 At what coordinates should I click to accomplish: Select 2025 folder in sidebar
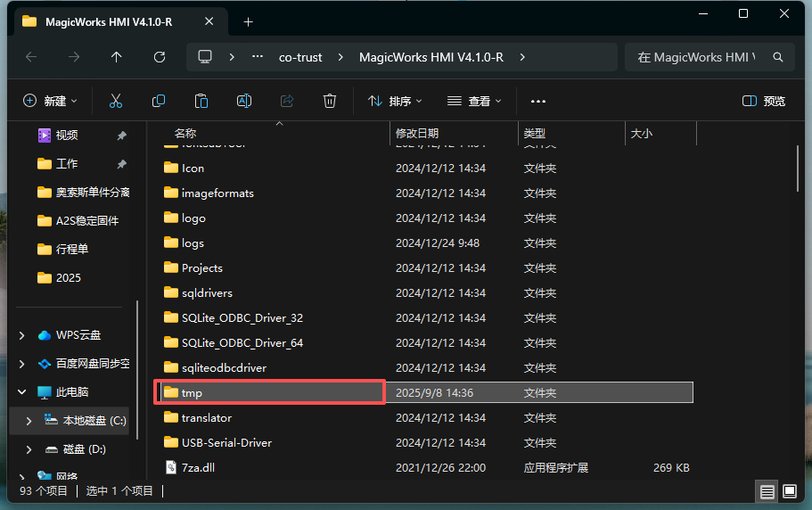pyautogui.click(x=59, y=278)
